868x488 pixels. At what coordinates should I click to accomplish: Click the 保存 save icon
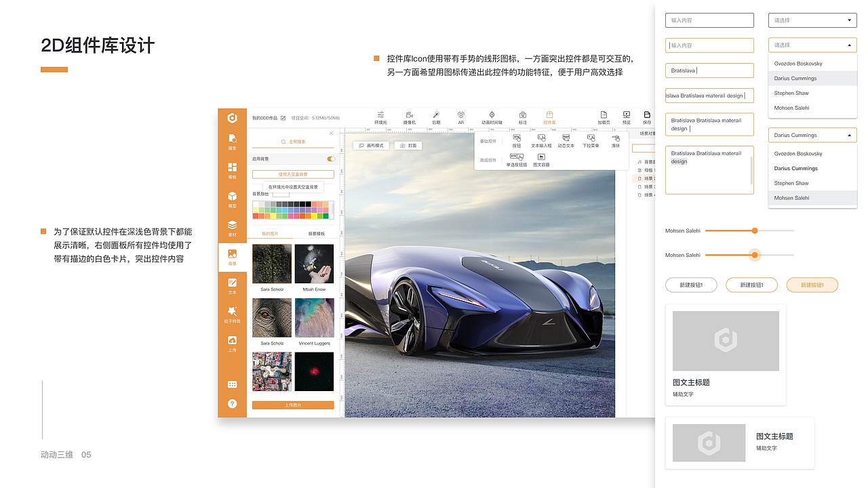647,118
